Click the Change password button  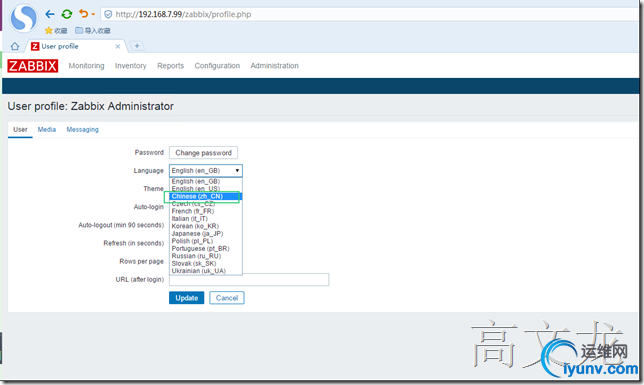pos(203,153)
